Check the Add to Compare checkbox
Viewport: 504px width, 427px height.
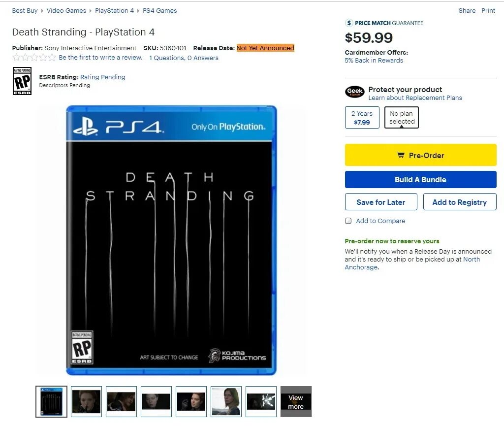pyautogui.click(x=348, y=221)
